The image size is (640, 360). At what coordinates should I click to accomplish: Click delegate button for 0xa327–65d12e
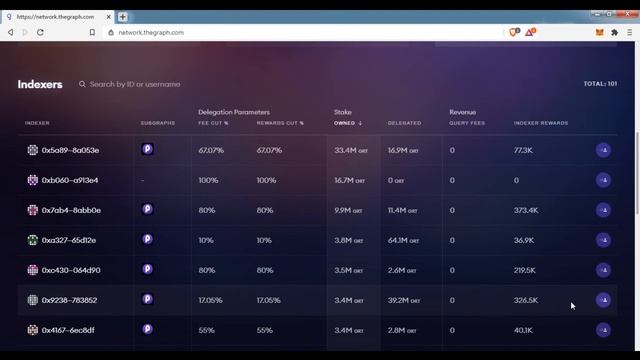coord(603,240)
